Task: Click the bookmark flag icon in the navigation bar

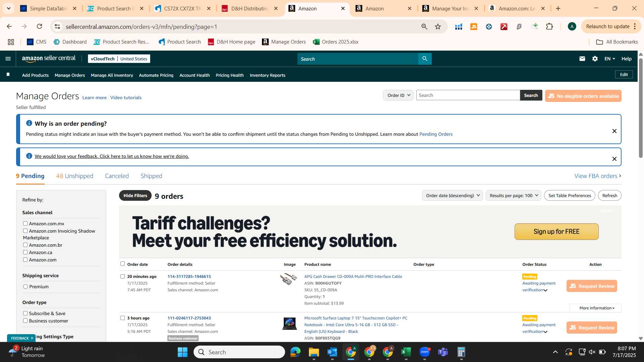Action: [x=8, y=75]
